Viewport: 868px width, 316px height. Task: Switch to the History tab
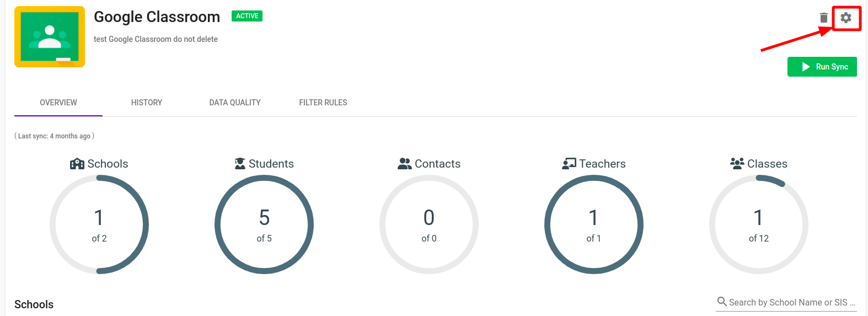point(147,103)
